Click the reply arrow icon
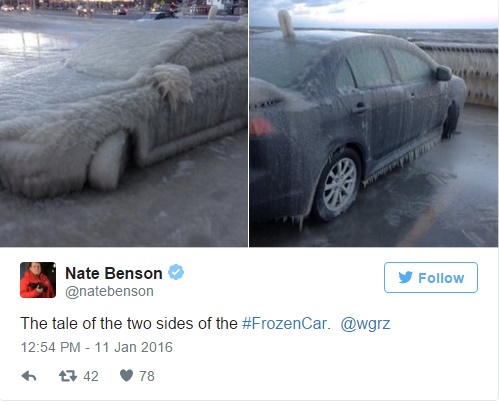This screenshot has width=499, height=405. click(29, 376)
